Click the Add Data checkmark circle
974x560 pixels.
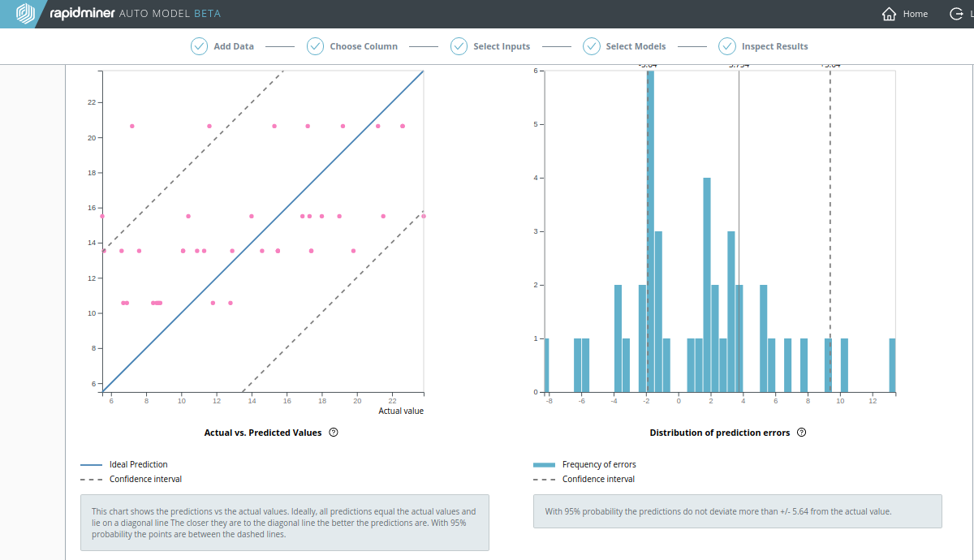(x=199, y=46)
